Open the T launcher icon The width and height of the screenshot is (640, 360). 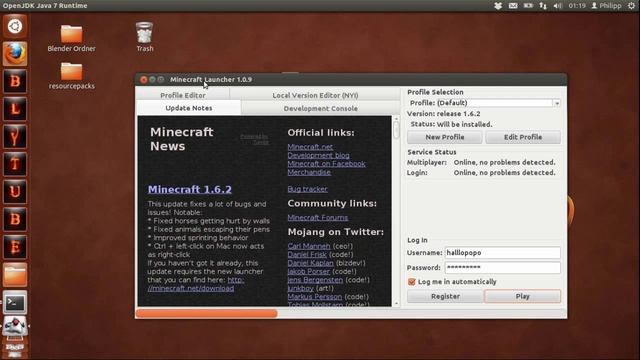[15, 164]
